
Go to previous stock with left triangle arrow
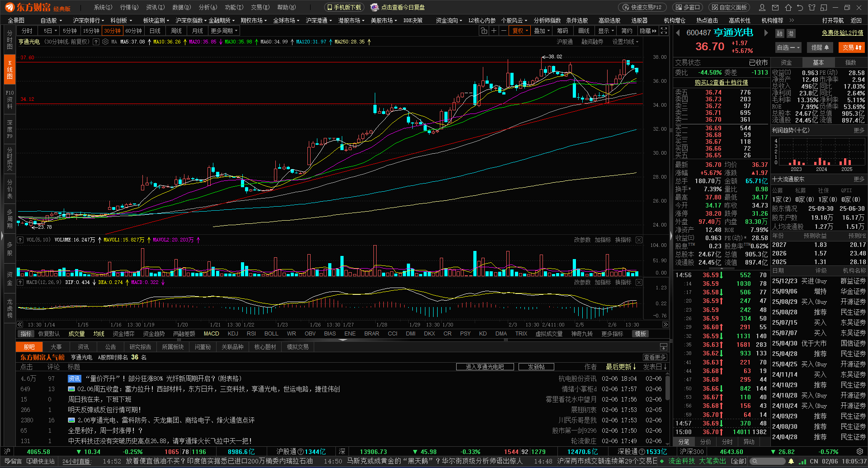point(678,33)
